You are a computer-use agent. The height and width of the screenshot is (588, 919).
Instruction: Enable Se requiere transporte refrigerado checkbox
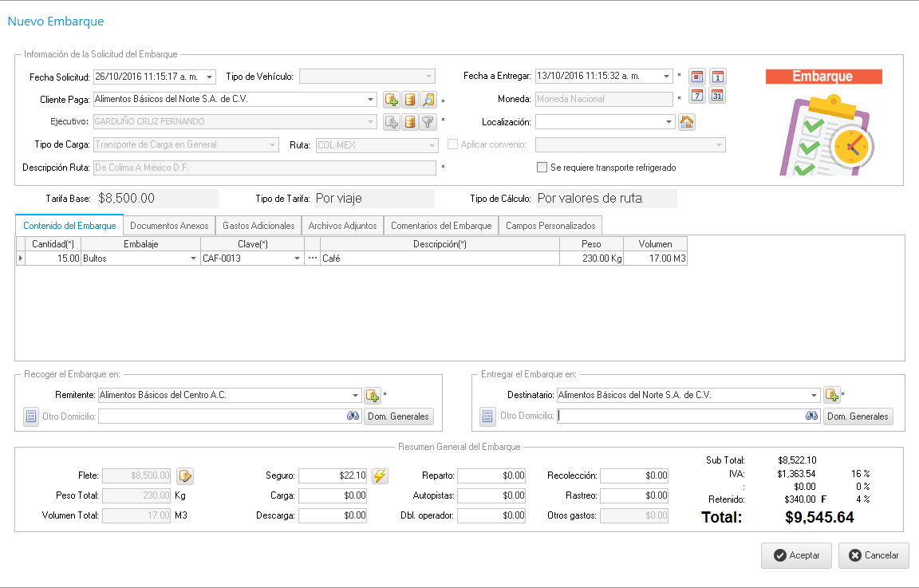[x=542, y=168]
